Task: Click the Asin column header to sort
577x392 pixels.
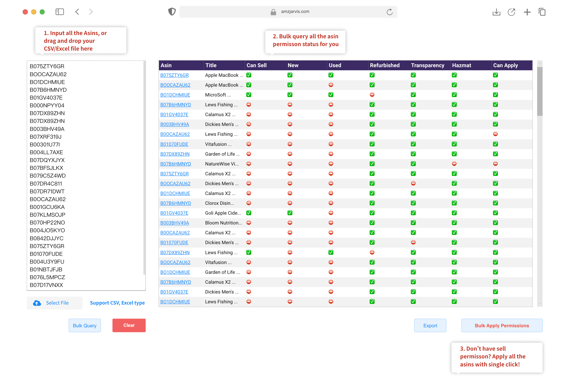Action: point(166,65)
